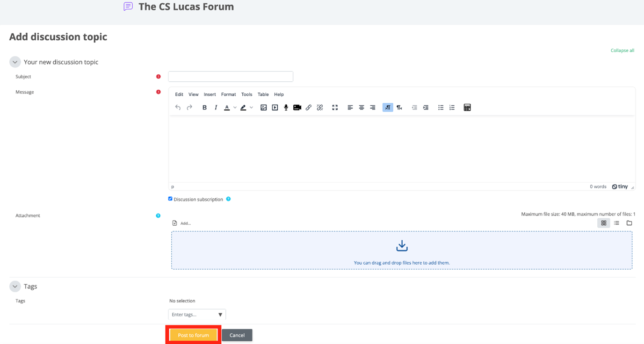Collapse the Your new discussion topic section

15,62
